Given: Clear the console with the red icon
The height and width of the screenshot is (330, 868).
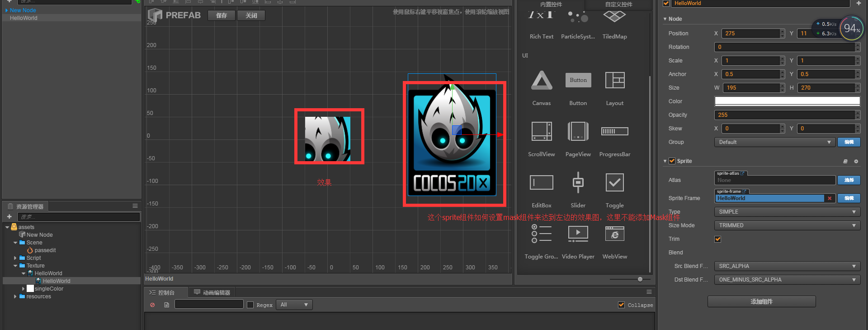Looking at the screenshot, I should [152, 305].
